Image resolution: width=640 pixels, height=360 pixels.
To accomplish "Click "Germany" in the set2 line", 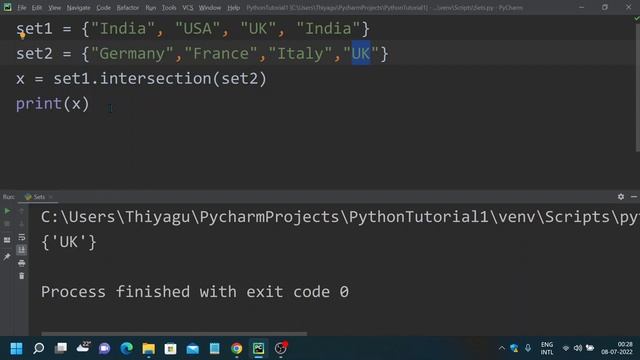I will pos(132,53).
